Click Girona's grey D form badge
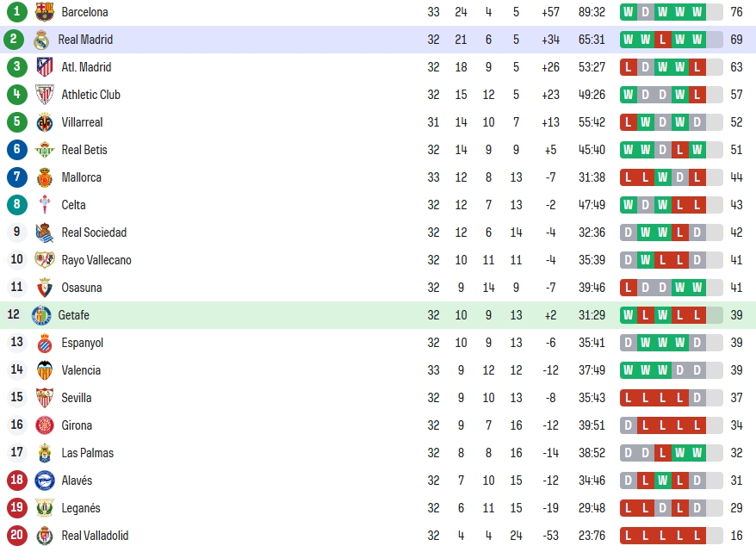Image resolution: width=756 pixels, height=552 pixels. [629, 425]
